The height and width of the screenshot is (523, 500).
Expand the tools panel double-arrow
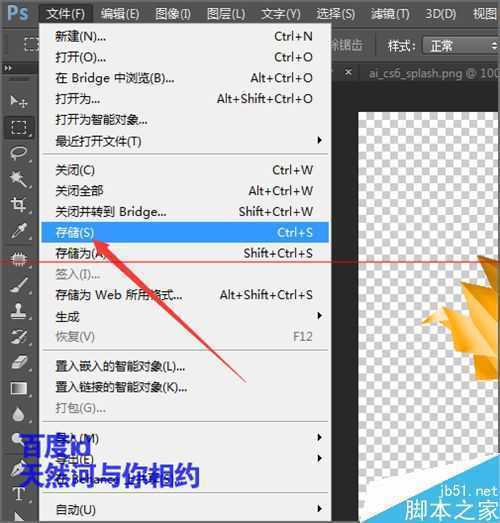coord(8,68)
